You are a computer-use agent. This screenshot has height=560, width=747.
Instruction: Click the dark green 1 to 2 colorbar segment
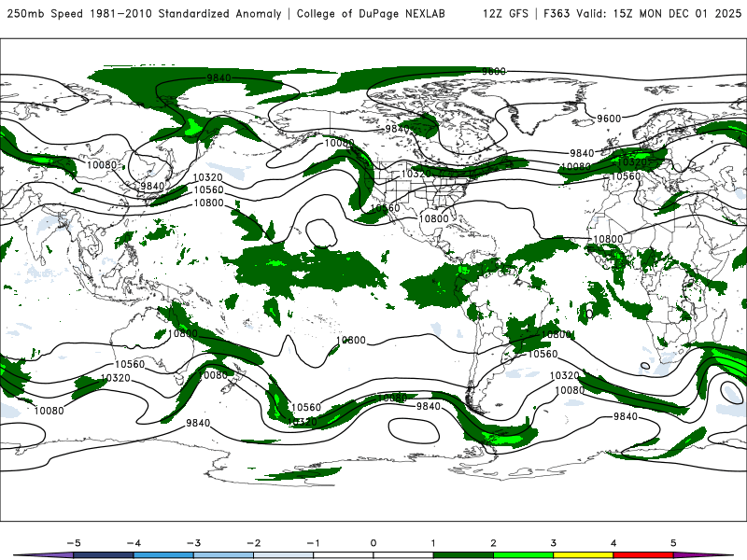(463, 555)
